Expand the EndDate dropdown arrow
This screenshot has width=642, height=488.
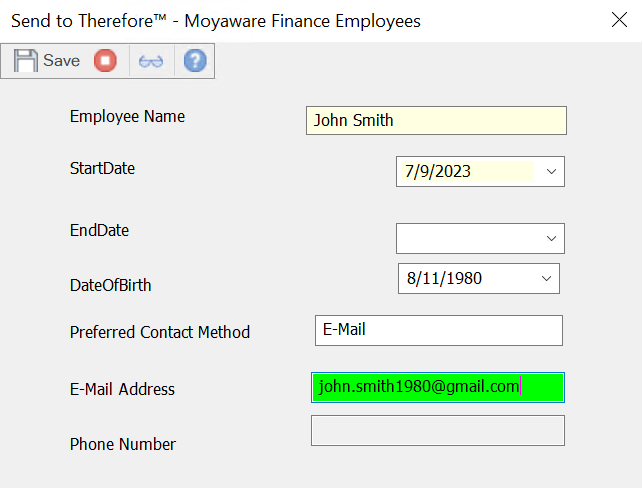[551, 238]
